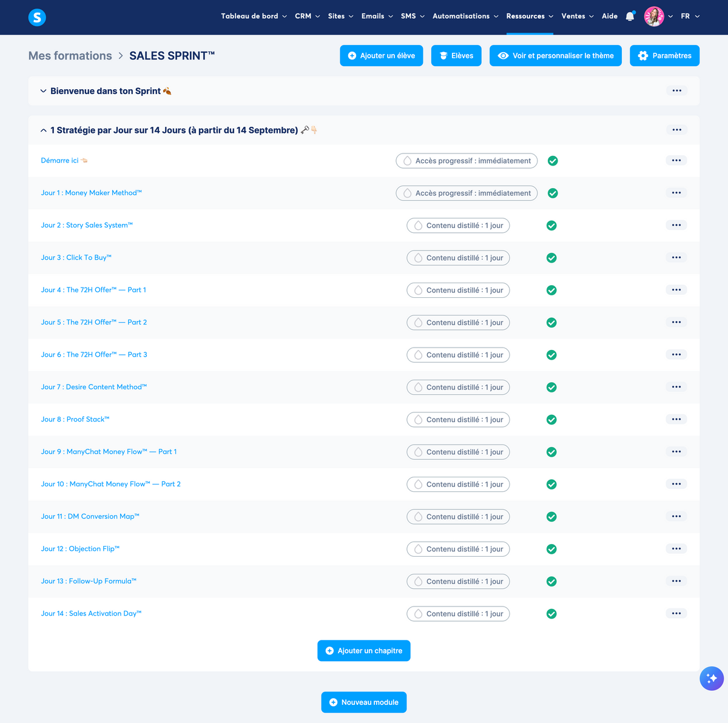Open Contenu distillé setting for Jour 13

click(x=458, y=581)
